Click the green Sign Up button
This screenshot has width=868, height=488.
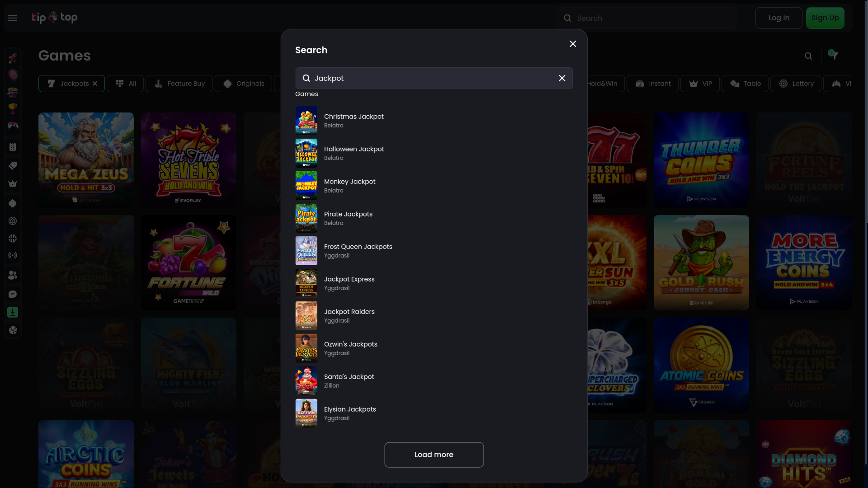pos(825,18)
